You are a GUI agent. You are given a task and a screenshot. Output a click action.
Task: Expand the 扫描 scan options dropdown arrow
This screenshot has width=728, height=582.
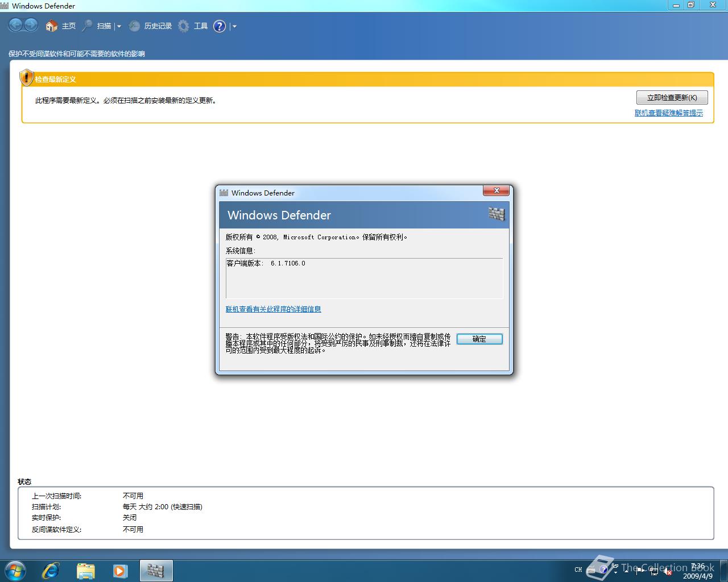tap(119, 26)
